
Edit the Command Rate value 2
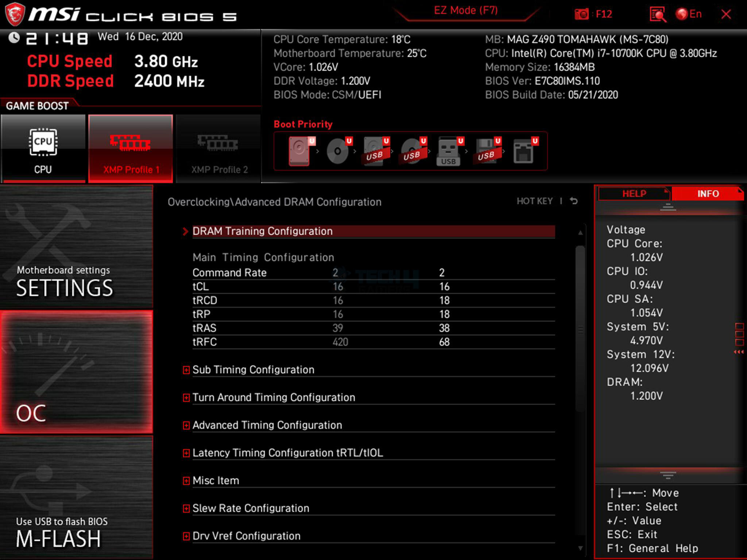tap(442, 273)
